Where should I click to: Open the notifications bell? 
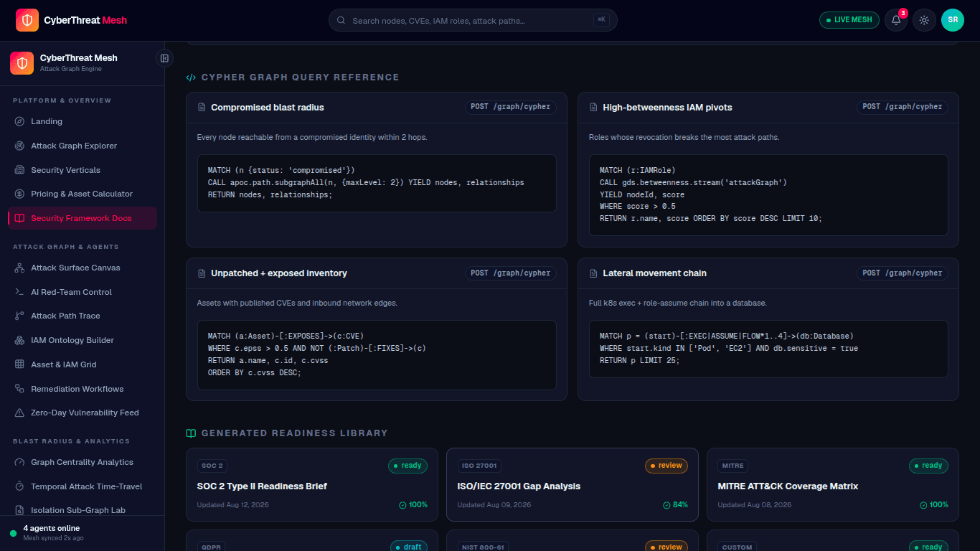point(896,20)
